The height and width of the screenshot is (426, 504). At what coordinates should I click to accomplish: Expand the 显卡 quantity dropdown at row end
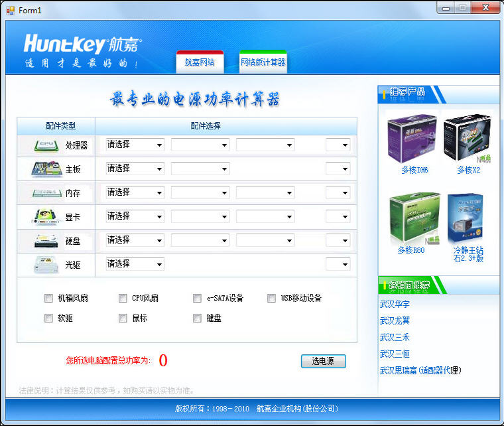pos(338,216)
